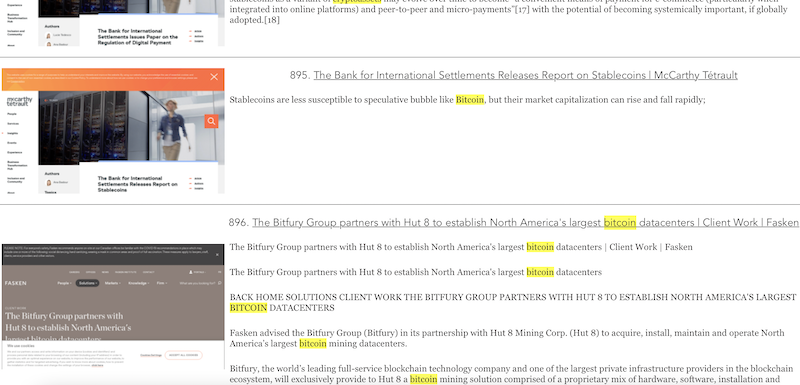Screen dimensions: 800x385
Task: Expand the Knowledge menu in the Fasken thumbnail
Action: click(x=138, y=283)
